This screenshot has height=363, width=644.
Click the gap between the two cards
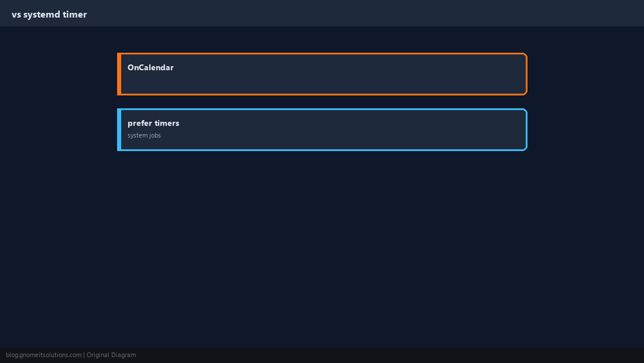[x=322, y=102]
